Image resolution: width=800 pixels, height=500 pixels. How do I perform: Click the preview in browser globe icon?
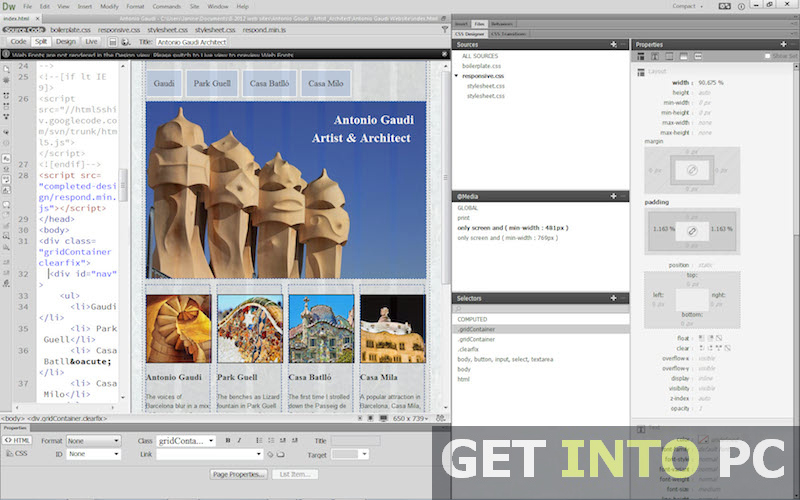[125, 42]
